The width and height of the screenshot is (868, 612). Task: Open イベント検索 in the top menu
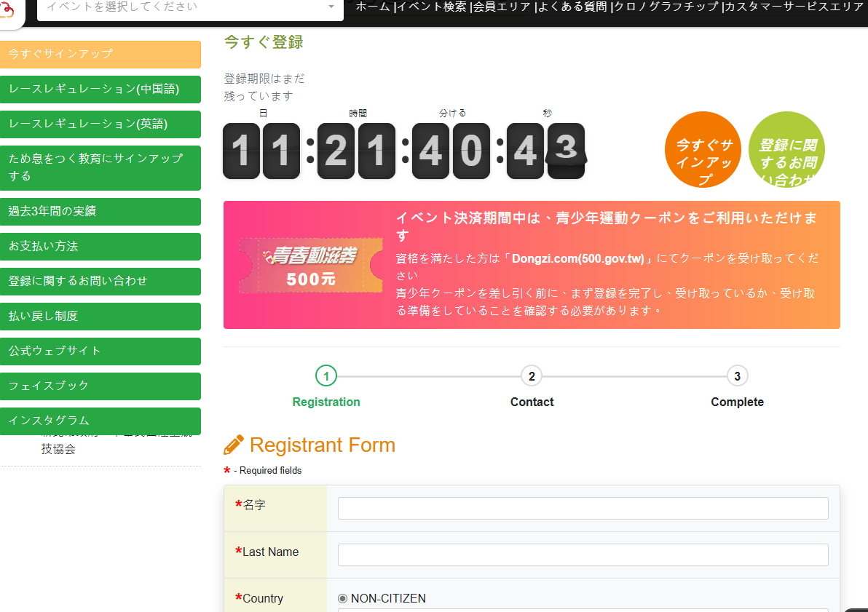[x=431, y=7]
